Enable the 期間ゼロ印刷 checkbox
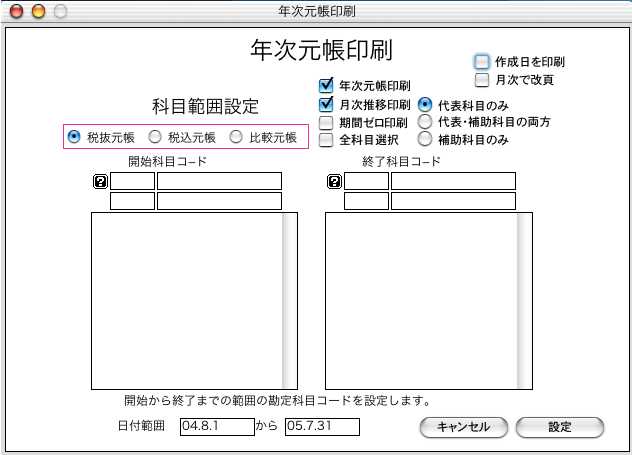This screenshot has height=455, width=632. coord(326,122)
